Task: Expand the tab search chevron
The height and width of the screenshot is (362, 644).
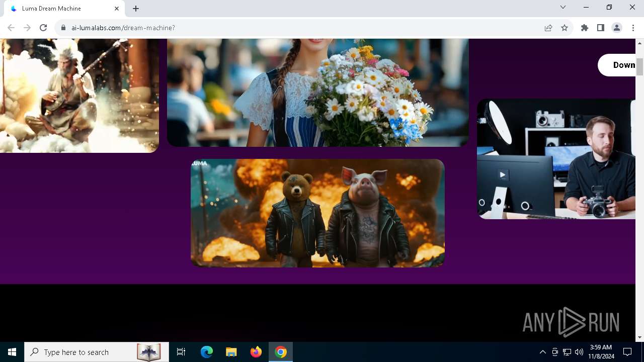Action: click(563, 7)
